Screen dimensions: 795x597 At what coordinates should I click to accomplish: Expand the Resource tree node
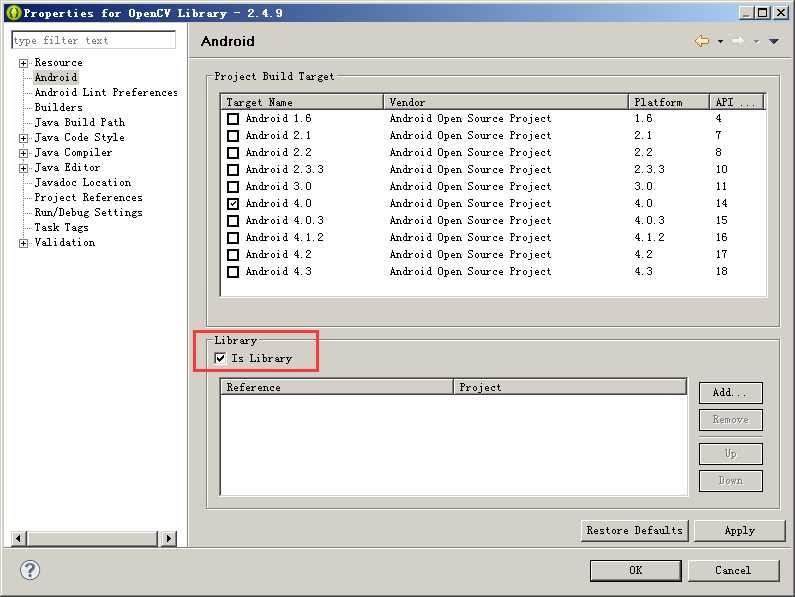coord(23,63)
